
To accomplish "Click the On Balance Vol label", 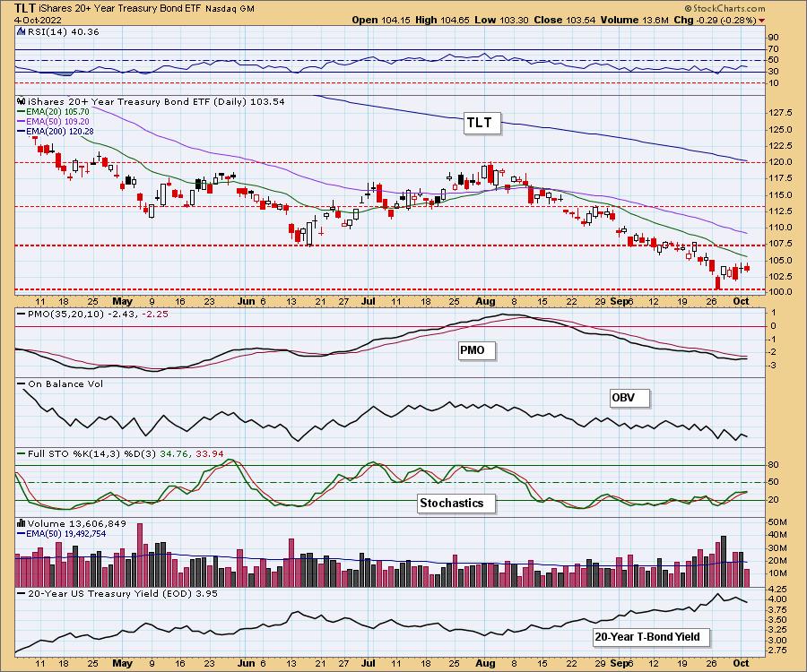I will pyautogui.click(x=65, y=383).
